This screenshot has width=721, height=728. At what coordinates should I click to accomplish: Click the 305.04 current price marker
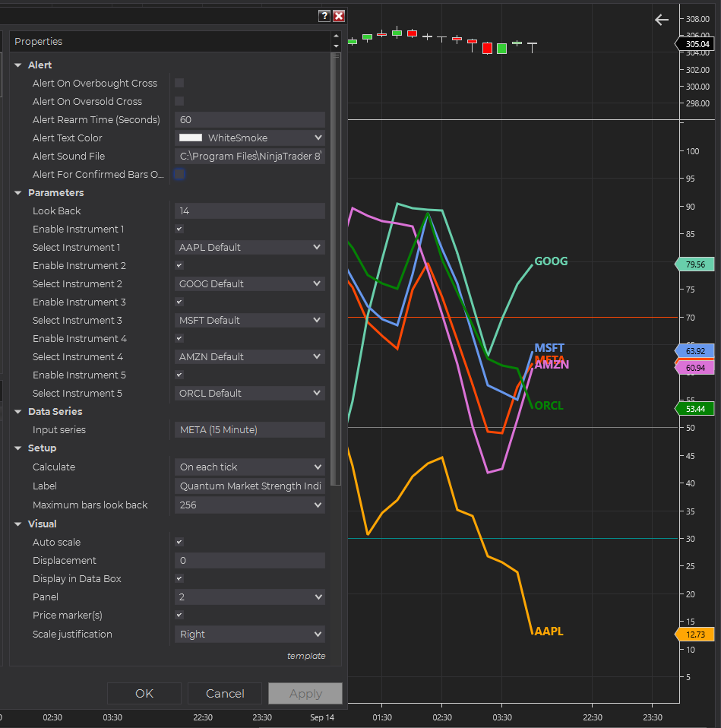[x=695, y=44]
